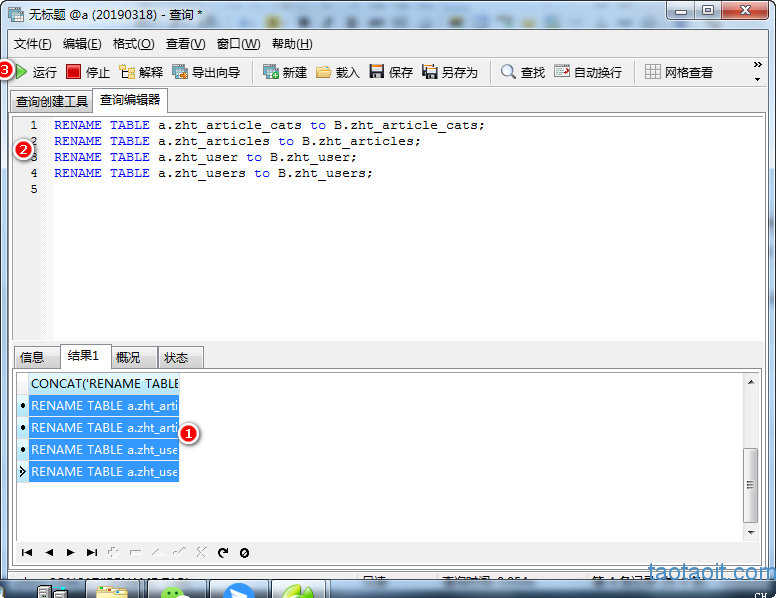Refresh results with circular arrow button
Viewport: 776px width, 598px height.
point(223,552)
